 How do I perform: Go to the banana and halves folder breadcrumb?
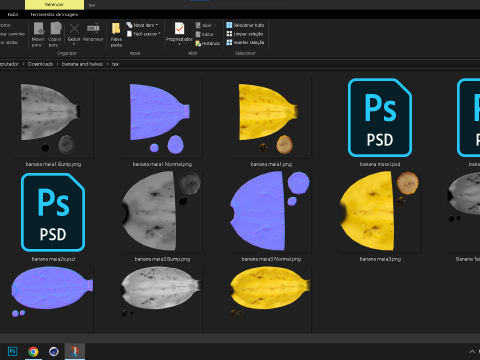coord(82,64)
